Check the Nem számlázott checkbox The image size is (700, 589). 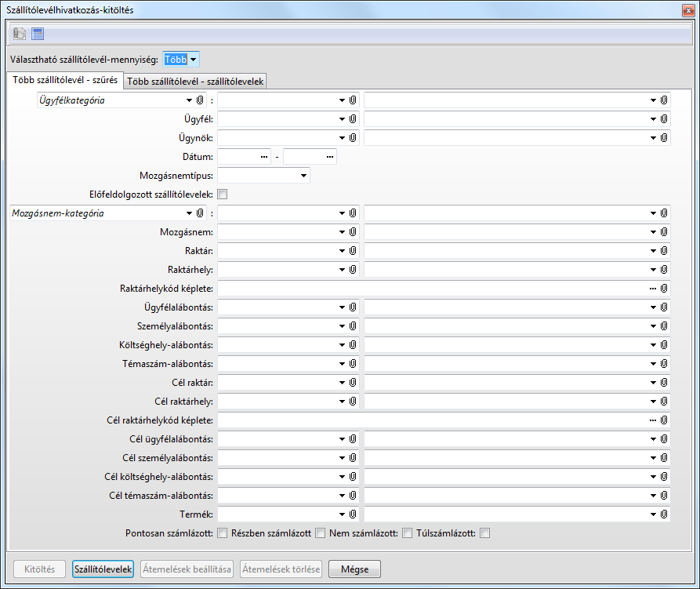pos(407,533)
